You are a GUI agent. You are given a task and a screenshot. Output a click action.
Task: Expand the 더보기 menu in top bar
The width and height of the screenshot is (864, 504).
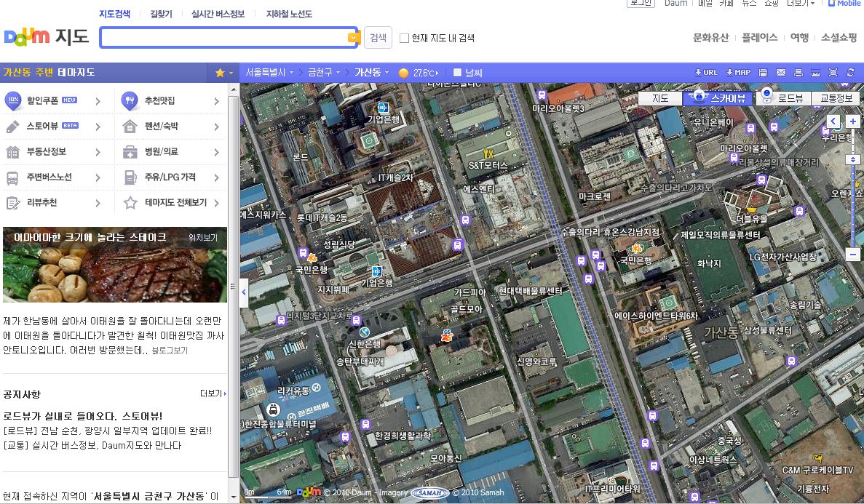[801, 4]
